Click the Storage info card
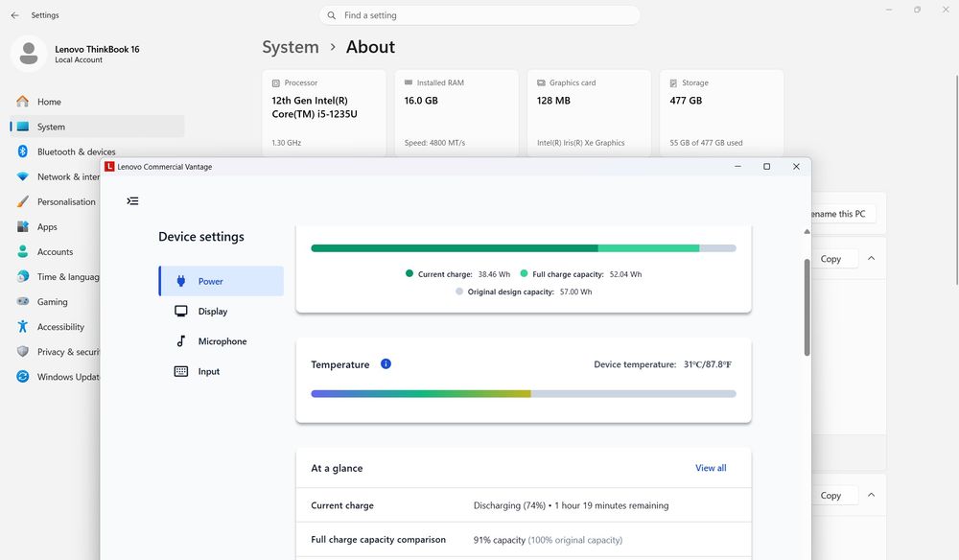 tap(722, 113)
